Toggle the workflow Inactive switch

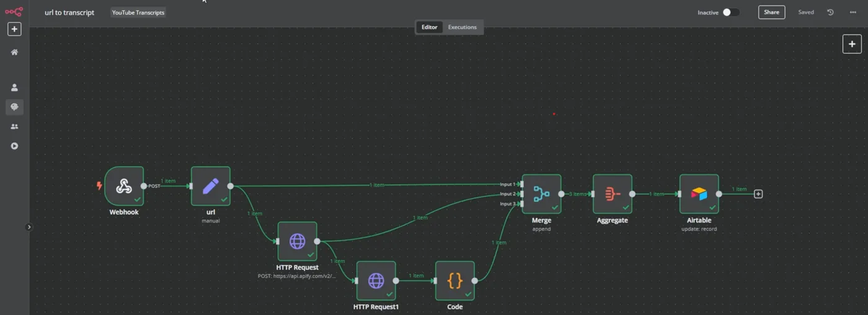[x=731, y=12]
